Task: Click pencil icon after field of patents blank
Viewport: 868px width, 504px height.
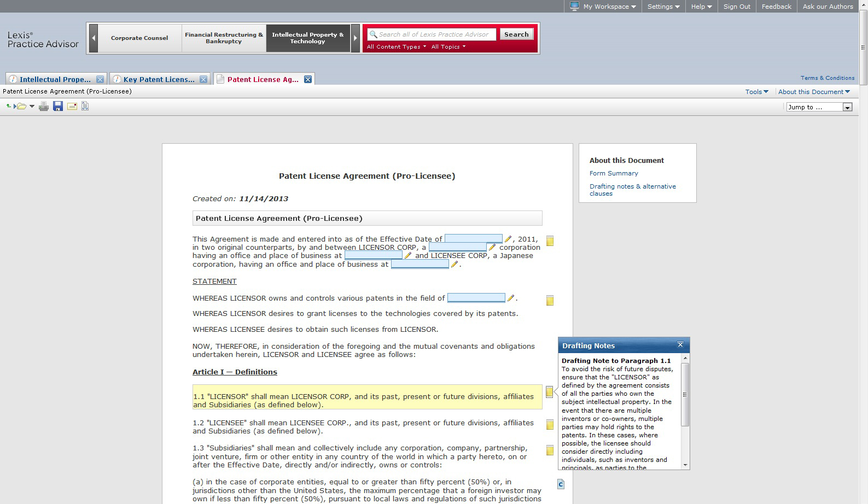Action: click(511, 298)
